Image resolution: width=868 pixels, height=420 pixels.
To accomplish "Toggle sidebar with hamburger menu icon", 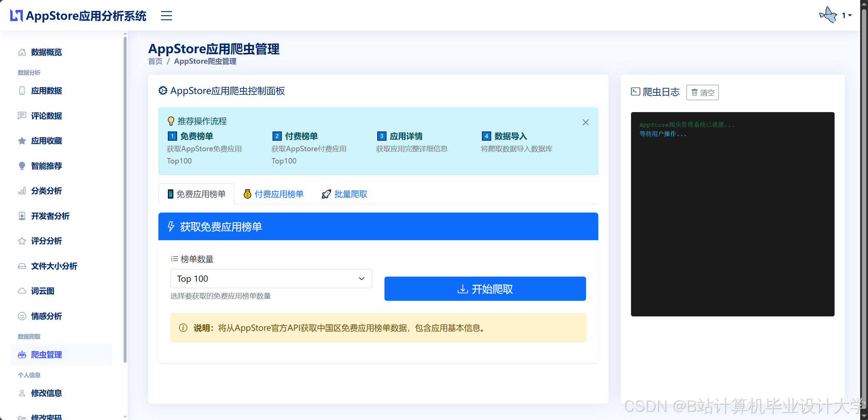I will pyautogui.click(x=166, y=16).
